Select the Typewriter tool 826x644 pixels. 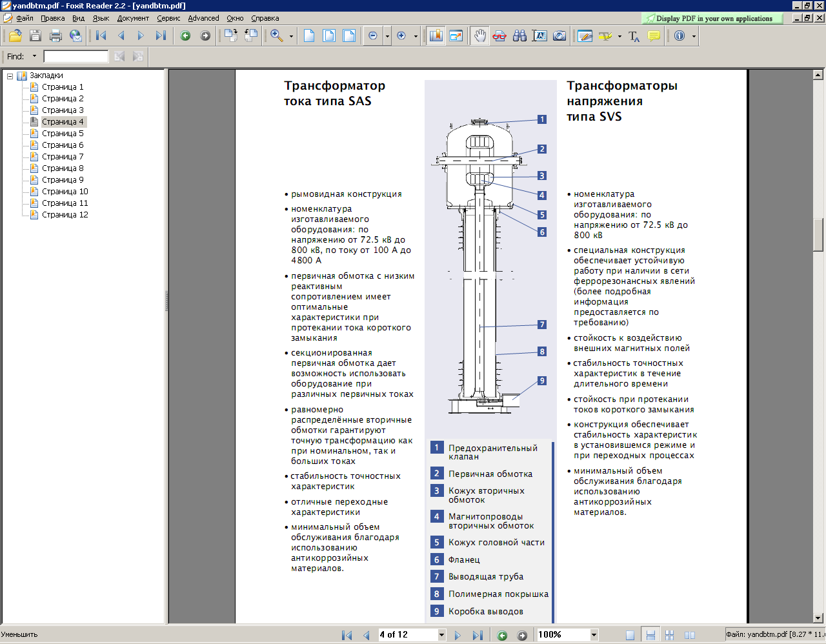pos(634,36)
